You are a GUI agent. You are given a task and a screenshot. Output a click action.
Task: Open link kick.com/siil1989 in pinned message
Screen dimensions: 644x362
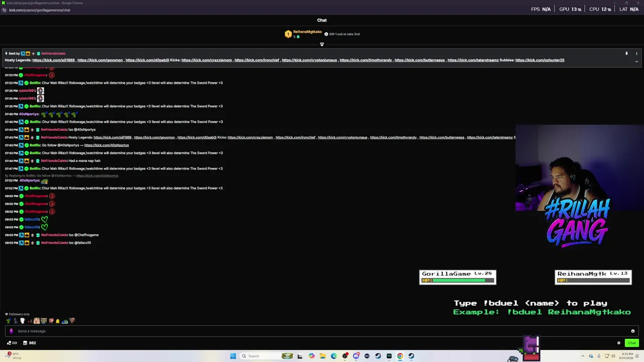click(53, 60)
